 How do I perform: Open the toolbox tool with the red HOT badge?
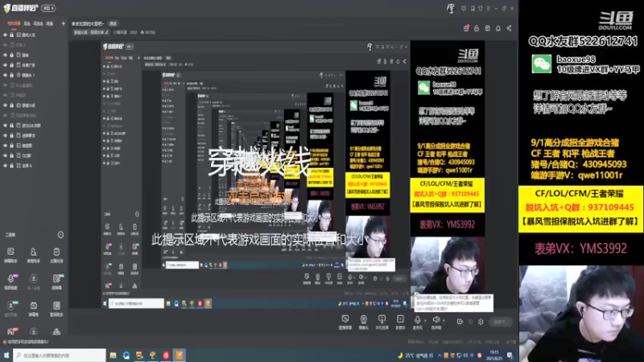11,331
